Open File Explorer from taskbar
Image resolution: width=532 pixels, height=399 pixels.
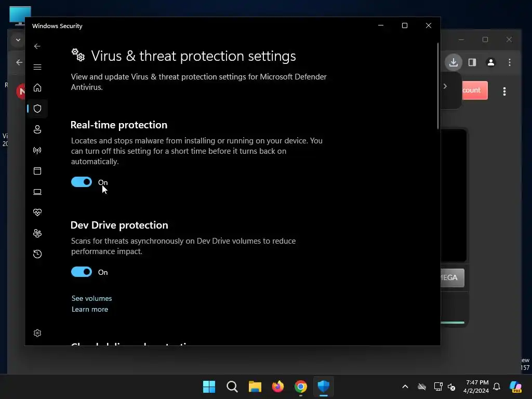(x=255, y=387)
